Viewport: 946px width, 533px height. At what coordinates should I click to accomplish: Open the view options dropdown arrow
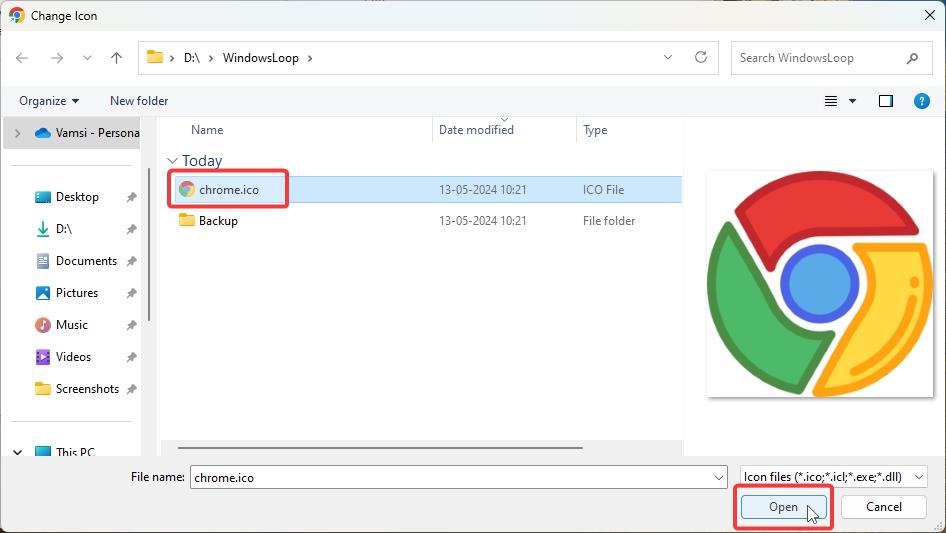[852, 101]
